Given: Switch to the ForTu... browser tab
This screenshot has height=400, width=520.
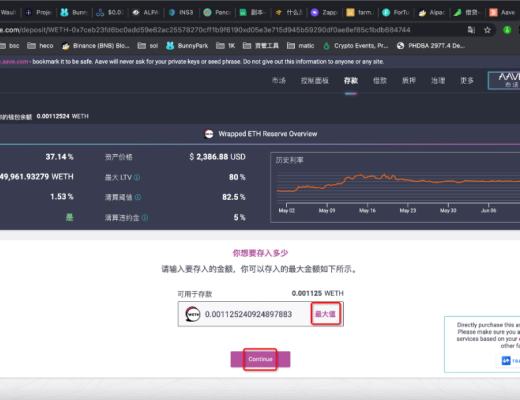Looking at the screenshot, I should point(396,12).
